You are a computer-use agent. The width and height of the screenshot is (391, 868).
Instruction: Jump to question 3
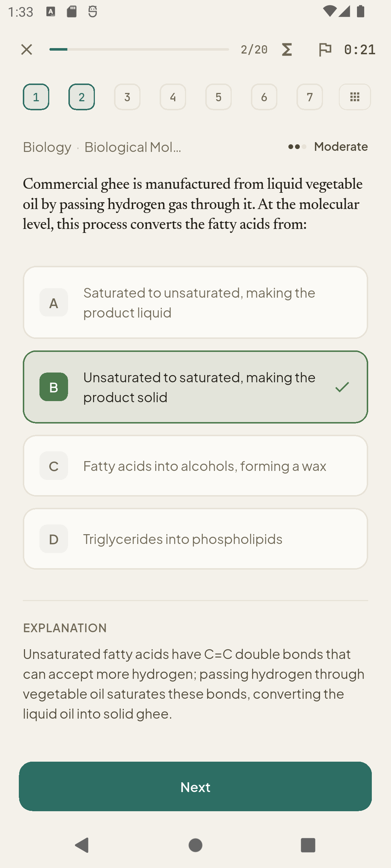127,97
